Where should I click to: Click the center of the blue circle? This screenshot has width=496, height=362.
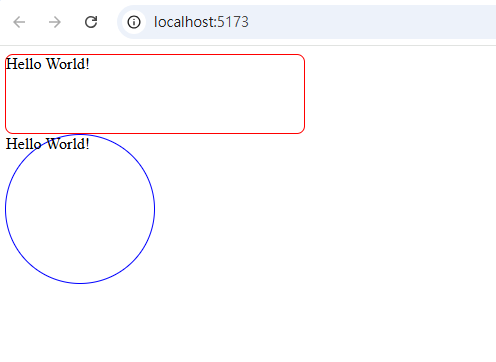point(80,209)
